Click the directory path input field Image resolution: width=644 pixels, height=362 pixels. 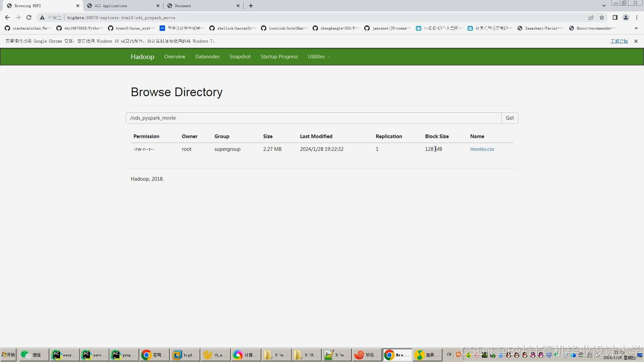pyautogui.click(x=314, y=118)
